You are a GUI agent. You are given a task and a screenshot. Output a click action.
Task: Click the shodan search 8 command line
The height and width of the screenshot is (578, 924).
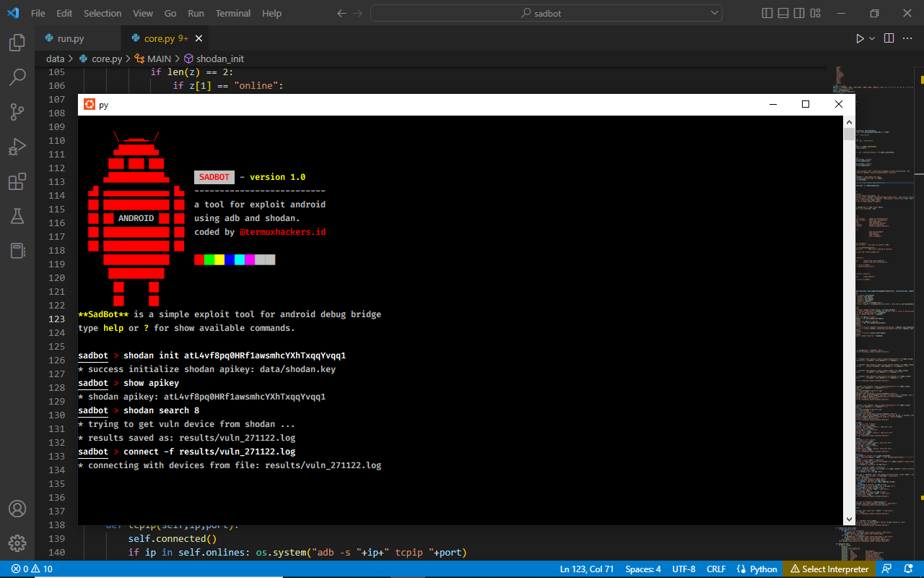[161, 410]
